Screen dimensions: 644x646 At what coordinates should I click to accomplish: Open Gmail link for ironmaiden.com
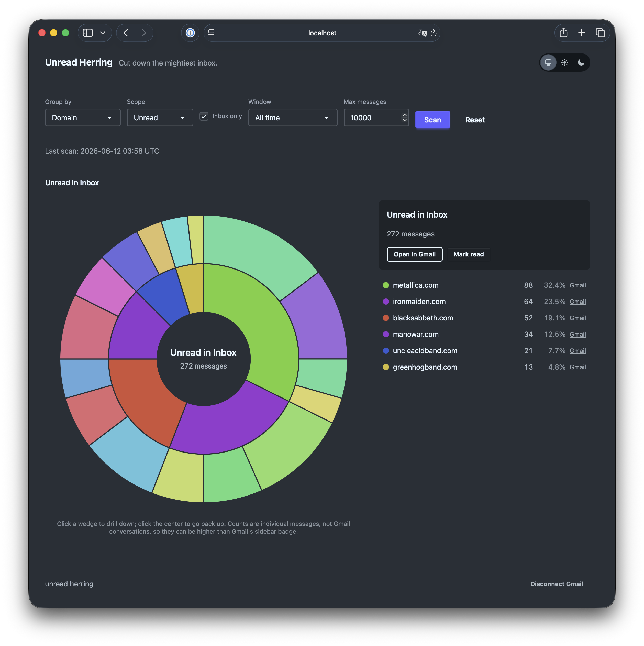(x=578, y=302)
